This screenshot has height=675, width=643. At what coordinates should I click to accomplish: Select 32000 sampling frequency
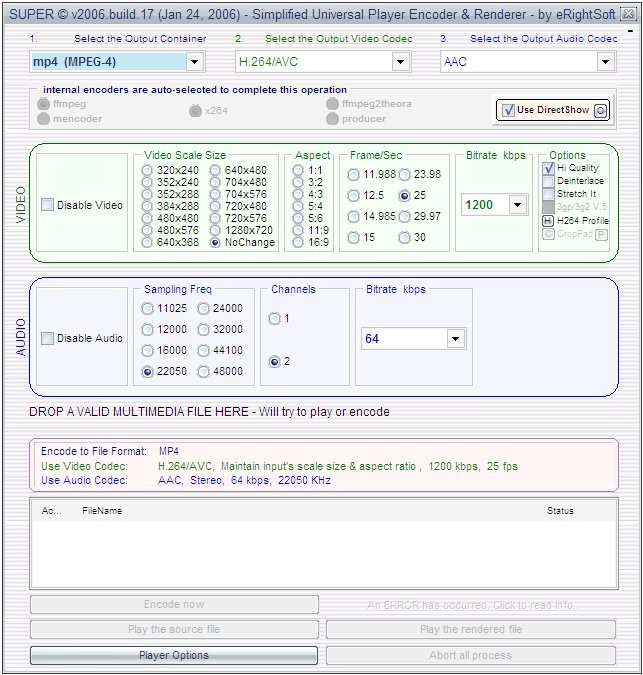click(x=203, y=330)
